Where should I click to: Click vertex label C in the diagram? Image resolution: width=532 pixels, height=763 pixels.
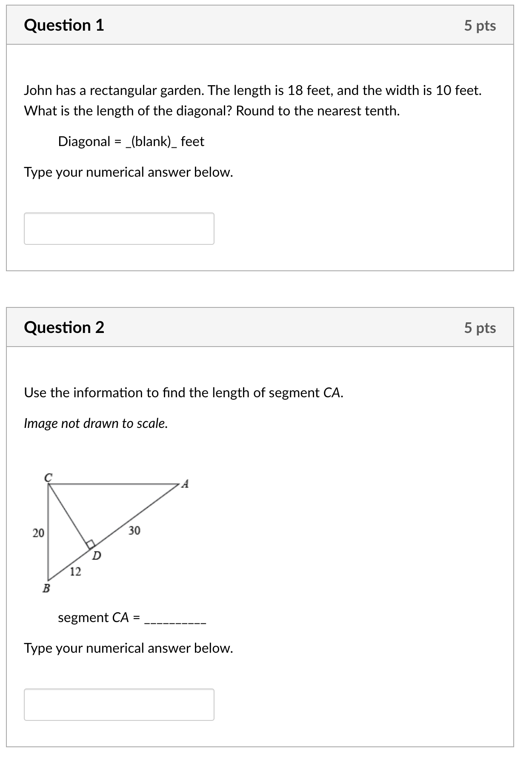48,478
